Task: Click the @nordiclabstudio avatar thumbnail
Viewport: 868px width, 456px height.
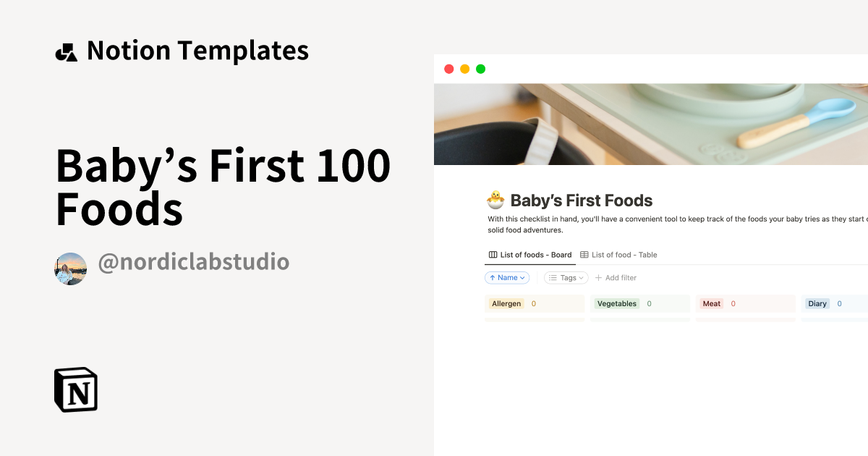Action: 70,268
